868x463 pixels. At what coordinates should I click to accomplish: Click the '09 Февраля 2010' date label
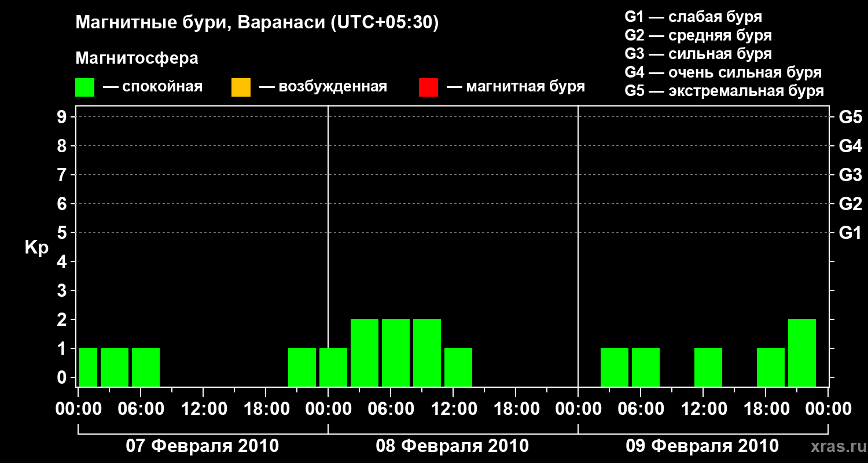(x=703, y=446)
